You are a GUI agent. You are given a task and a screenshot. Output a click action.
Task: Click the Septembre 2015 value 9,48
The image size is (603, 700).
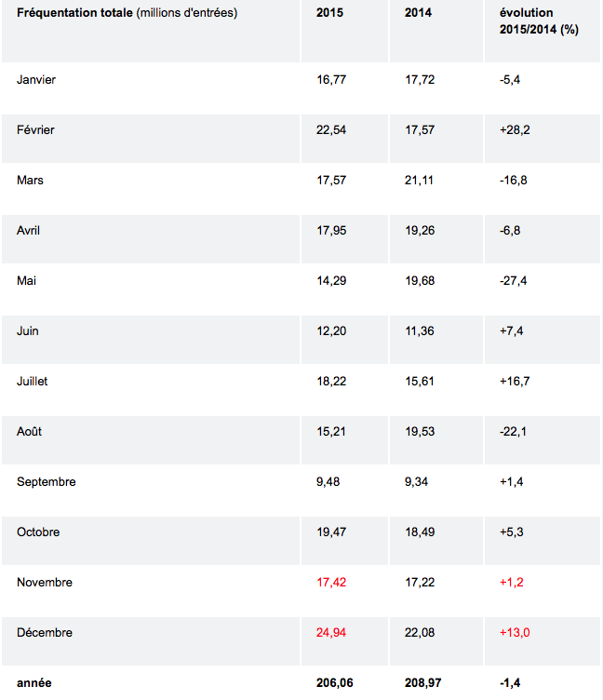click(x=328, y=482)
